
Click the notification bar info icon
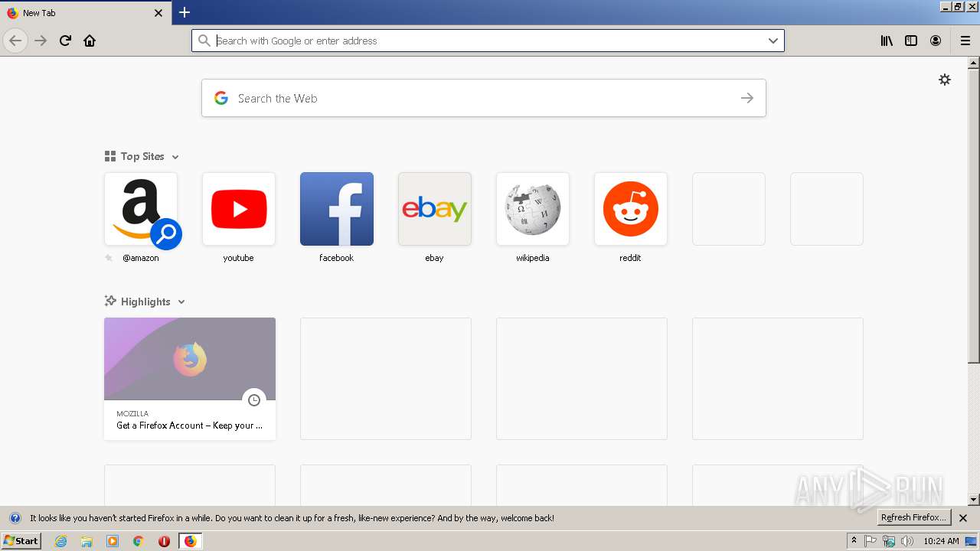click(15, 518)
